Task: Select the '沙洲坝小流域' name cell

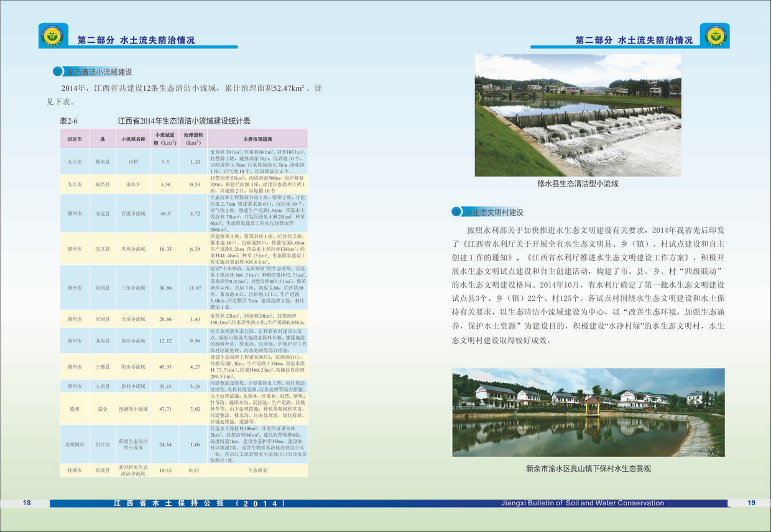Action: [x=133, y=410]
